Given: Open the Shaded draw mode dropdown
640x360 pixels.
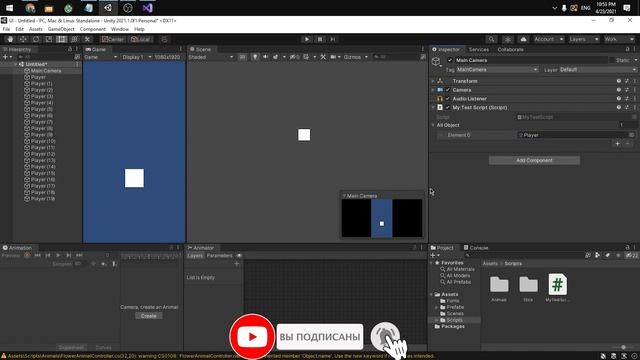Looking at the screenshot, I should pyautogui.click(x=211, y=57).
